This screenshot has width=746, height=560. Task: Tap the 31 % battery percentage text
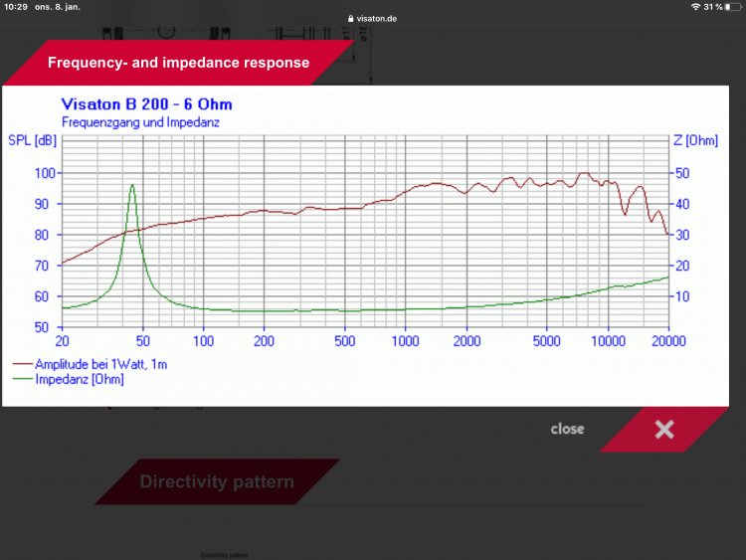713,7
